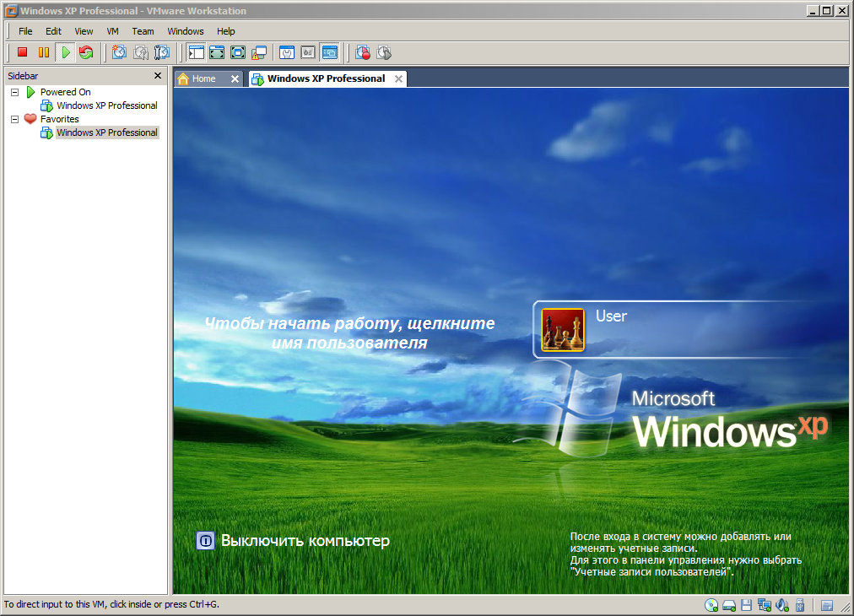The image size is (854, 616).
Task: Click the green Power On play button
Action: pyautogui.click(x=65, y=52)
